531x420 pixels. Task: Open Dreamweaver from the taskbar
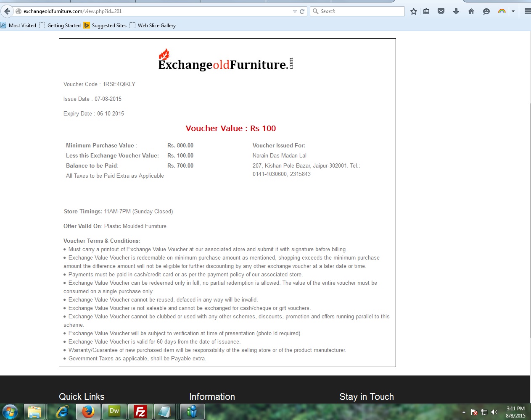point(114,412)
